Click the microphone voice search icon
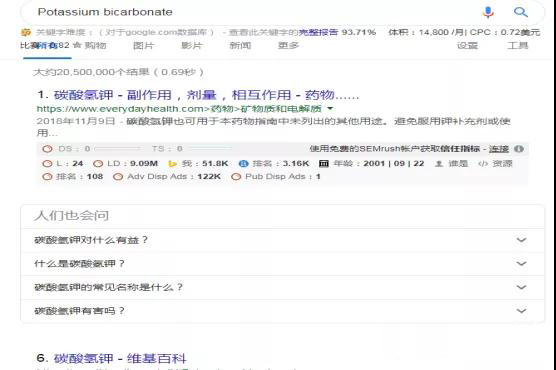556x370 pixels. coord(488,12)
